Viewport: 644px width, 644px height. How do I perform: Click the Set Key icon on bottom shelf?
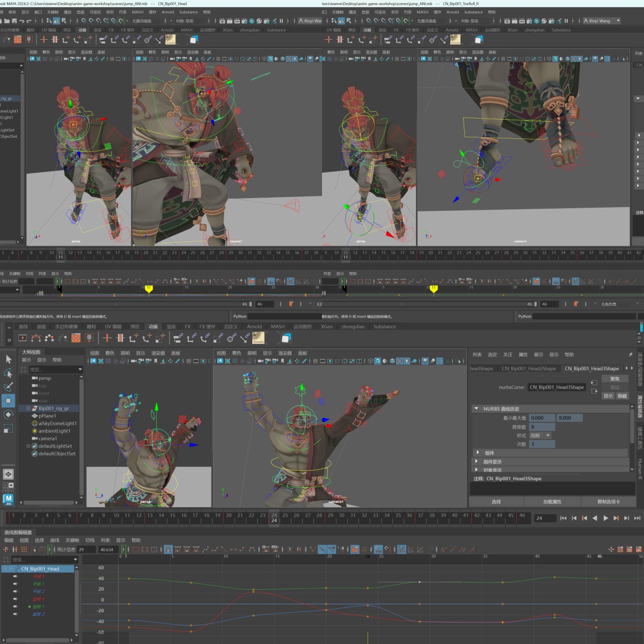click(x=107, y=338)
